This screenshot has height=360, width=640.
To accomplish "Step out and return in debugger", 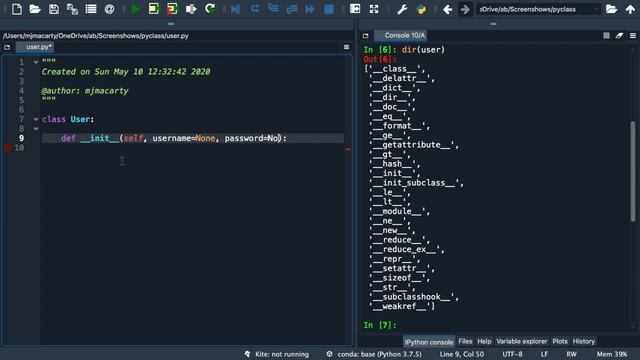I will pos(292,9).
